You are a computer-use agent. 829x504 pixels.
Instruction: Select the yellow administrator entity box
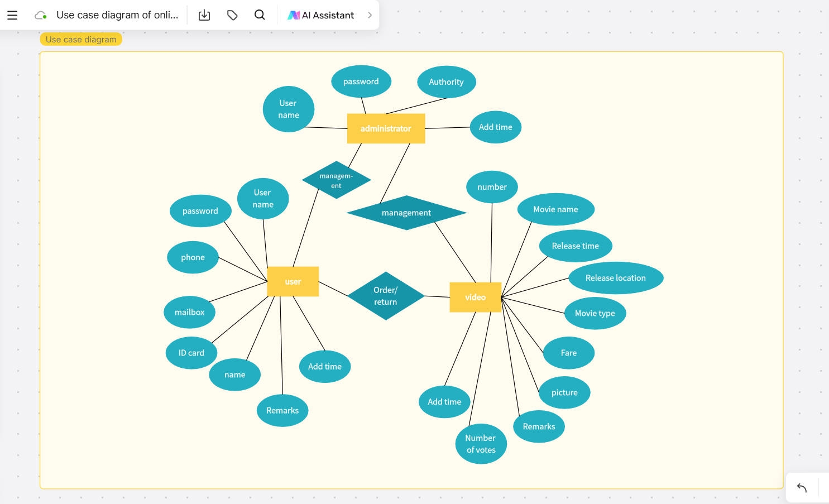click(x=386, y=128)
